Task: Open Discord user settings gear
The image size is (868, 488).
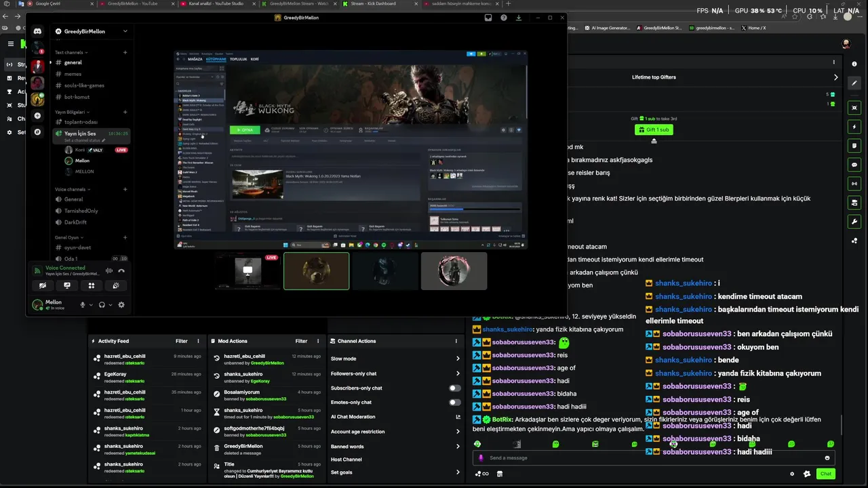Action: point(121,305)
